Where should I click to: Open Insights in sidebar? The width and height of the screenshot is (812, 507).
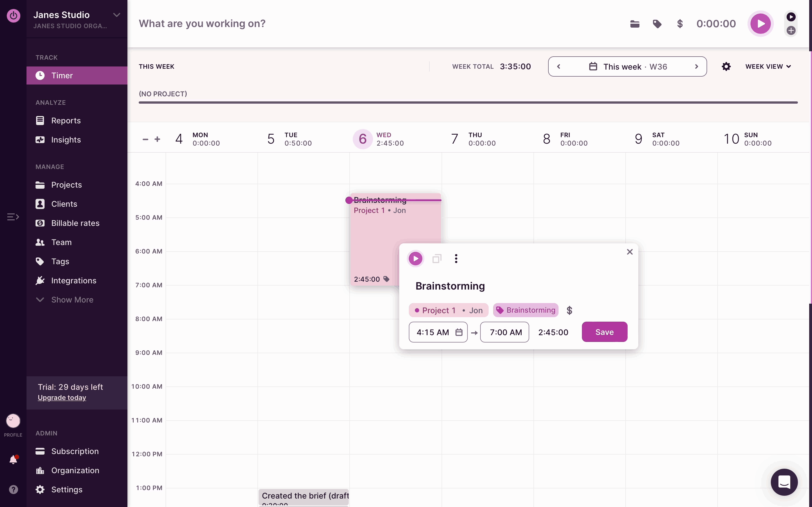(x=66, y=139)
